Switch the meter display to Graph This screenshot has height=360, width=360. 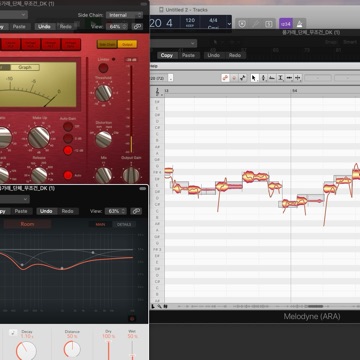click(x=25, y=67)
